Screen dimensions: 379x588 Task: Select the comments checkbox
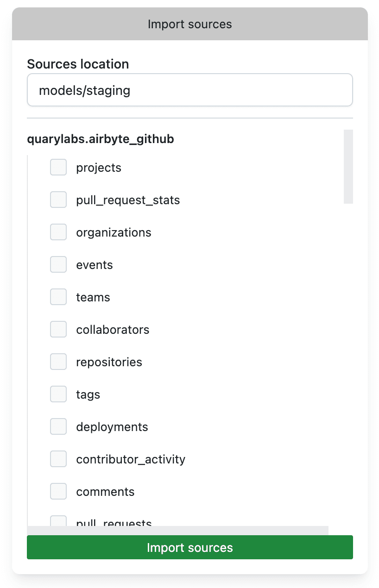(x=58, y=492)
